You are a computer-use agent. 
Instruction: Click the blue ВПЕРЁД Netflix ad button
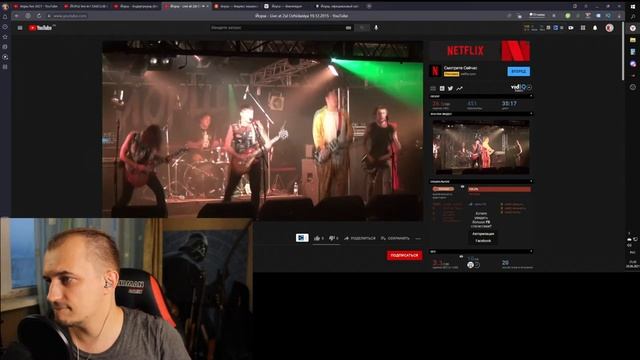[x=518, y=71]
